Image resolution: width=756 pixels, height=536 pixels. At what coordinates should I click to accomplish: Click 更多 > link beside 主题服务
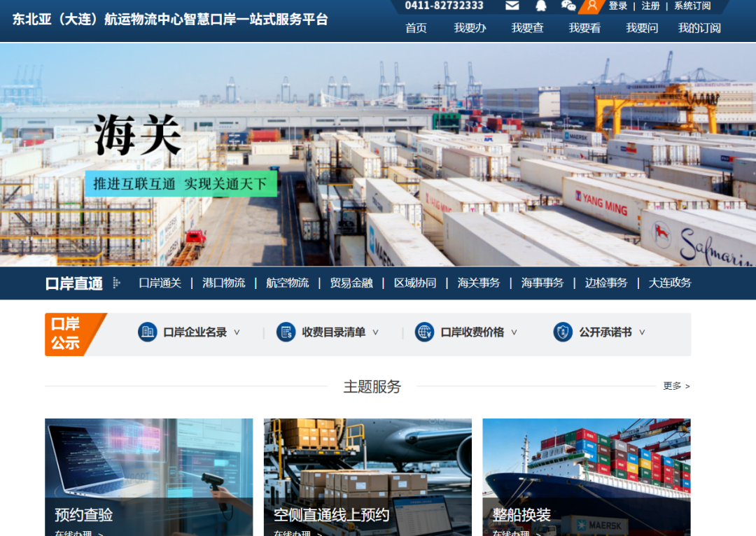point(676,386)
